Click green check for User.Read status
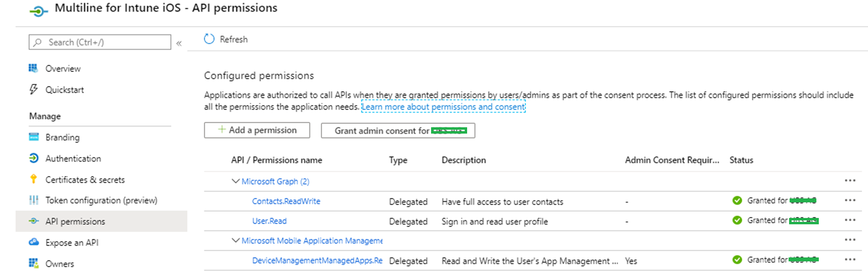This screenshot has width=868, height=275. point(737,220)
